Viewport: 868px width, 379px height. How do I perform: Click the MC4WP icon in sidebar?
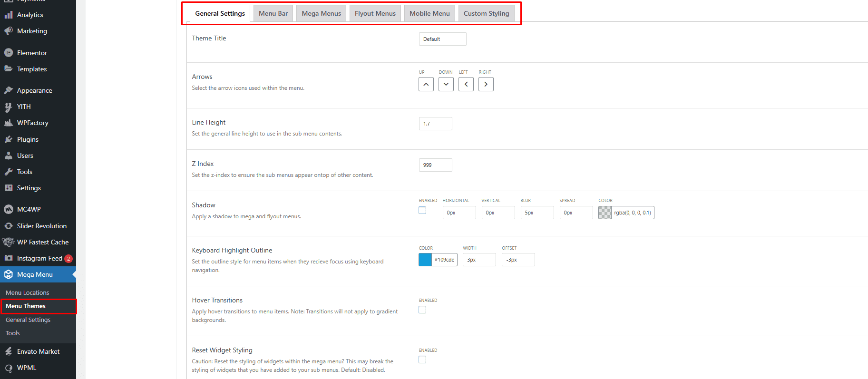coord(9,209)
